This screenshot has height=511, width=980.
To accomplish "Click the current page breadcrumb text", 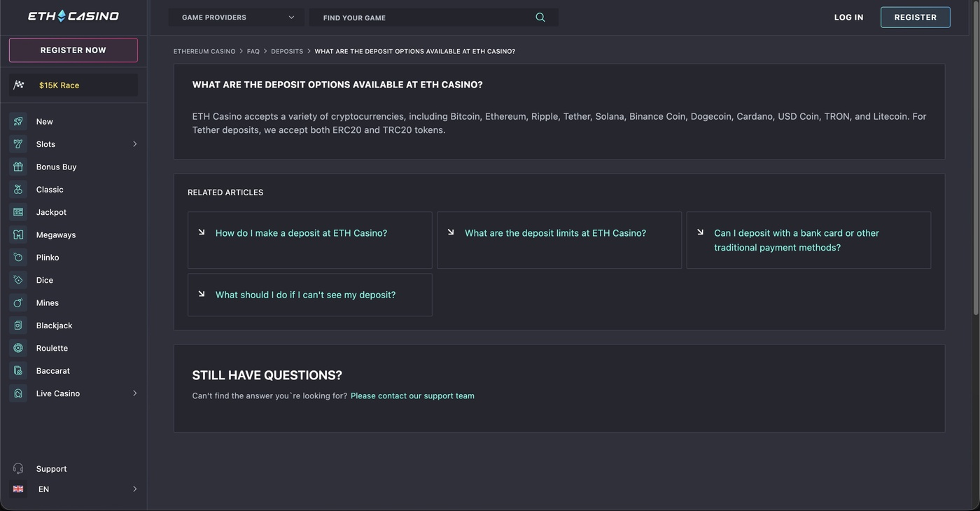I will coord(415,51).
